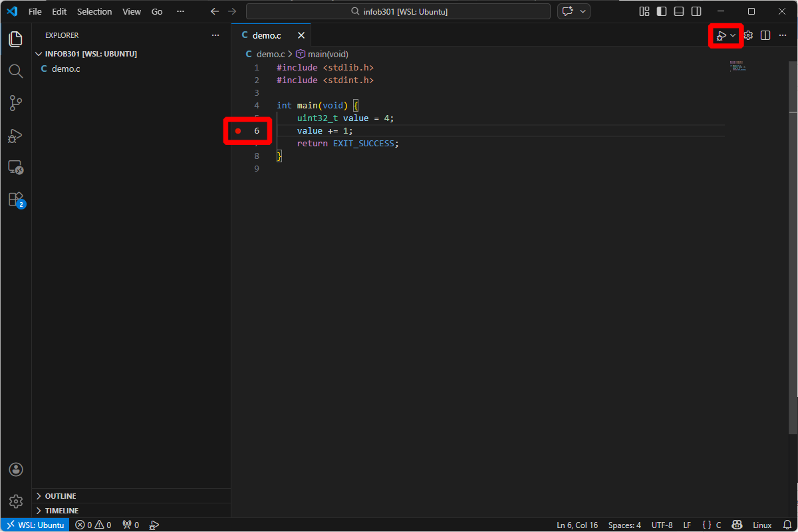Expand the TIMELINE section
This screenshot has height=532, width=798.
(60, 510)
